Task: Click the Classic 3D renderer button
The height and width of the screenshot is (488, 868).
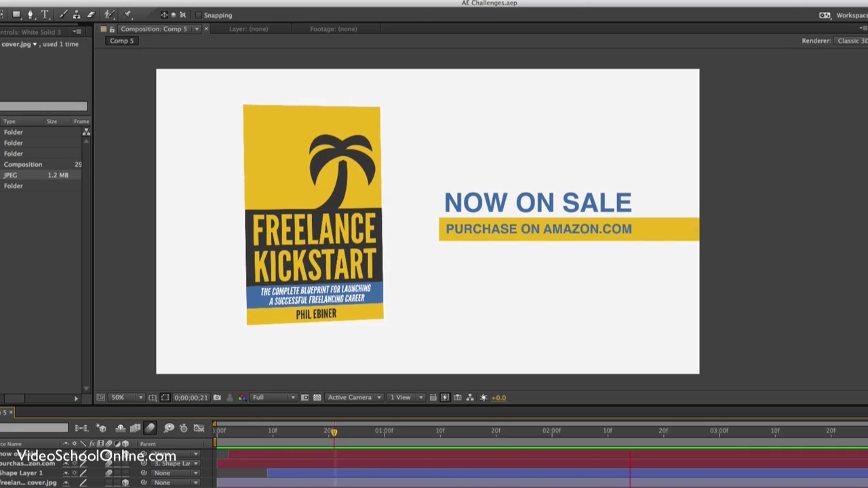Action: tap(852, 41)
